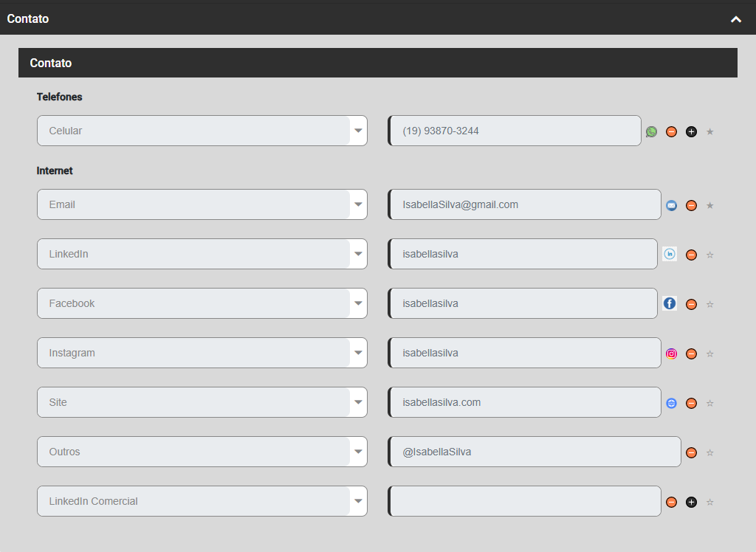Toggle favorite star on Email row
This screenshot has height=552, width=756.
(x=709, y=205)
